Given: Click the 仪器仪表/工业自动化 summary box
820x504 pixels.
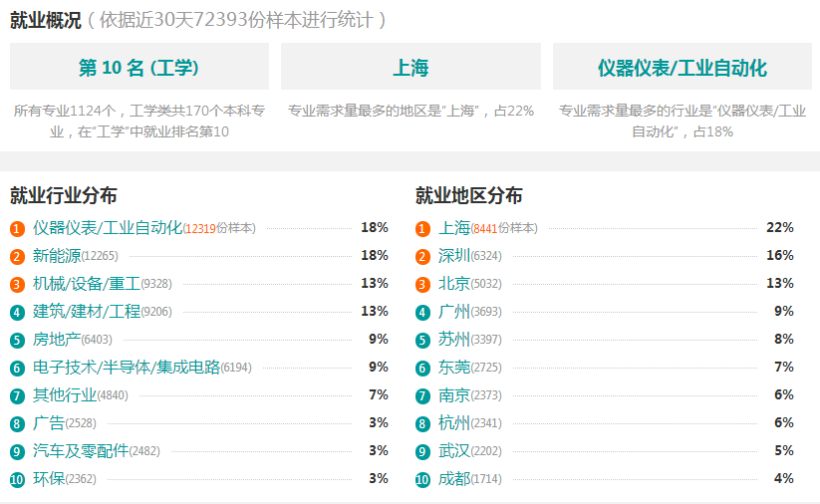Looking at the screenshot, I should 682,67.
